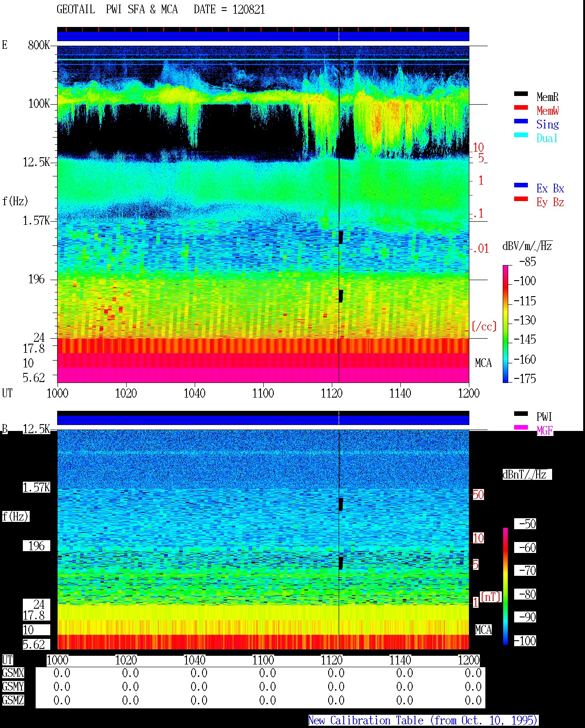Click the red 50 tick on B panel right axis
The width and height of the screenshot is (585, 728).
[478, 494]
